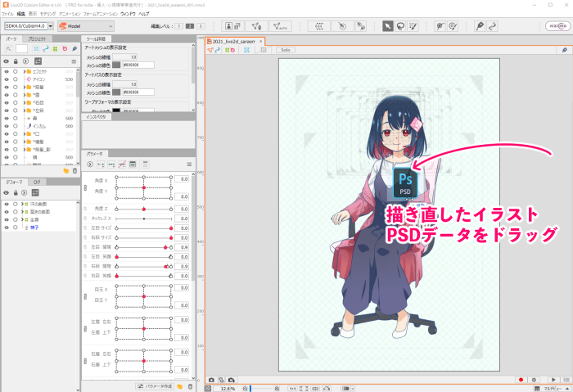This screenshot has width=573, height=392.
Task: Create new part folder in parts panel
Action: tap(65, 170)
